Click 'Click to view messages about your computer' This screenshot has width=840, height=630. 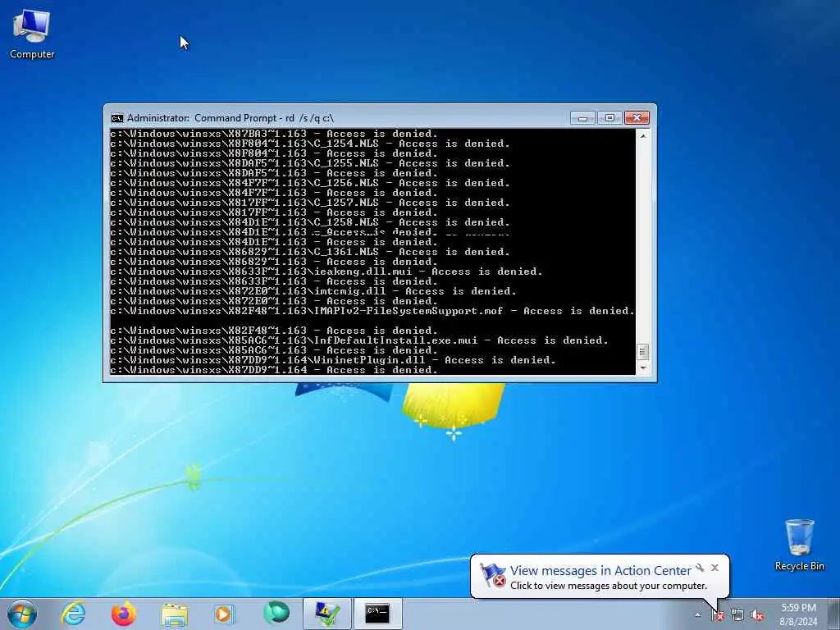(x=609, y=586)
